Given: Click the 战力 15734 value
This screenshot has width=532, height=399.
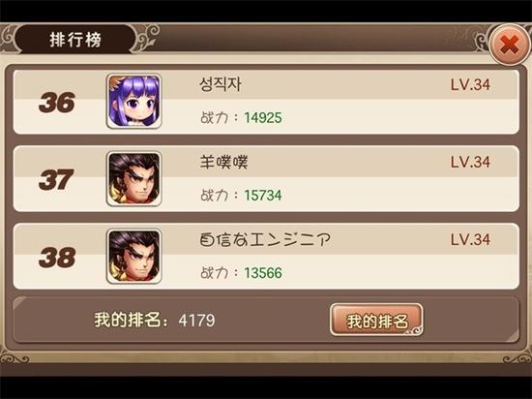Looking at the screenshot, I should click(x=263, y=196).
